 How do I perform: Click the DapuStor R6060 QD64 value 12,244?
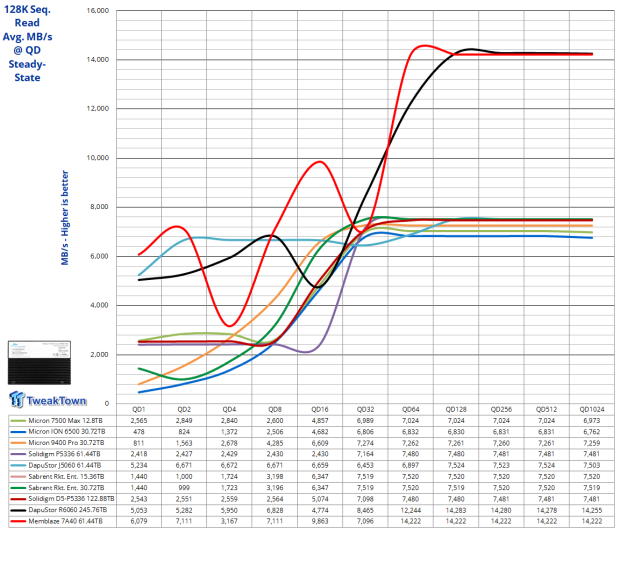tap(410, 510)
